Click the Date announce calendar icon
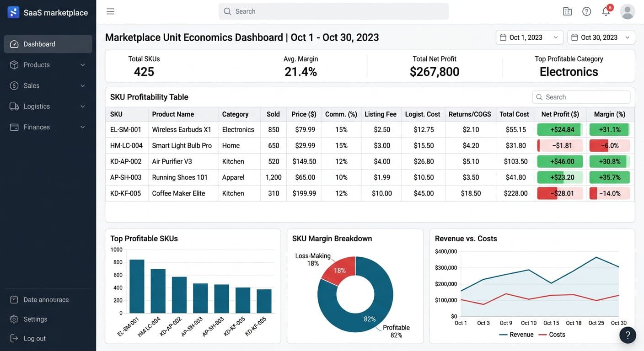The width and height of the screenshot is (644, 351). point(14,300)
